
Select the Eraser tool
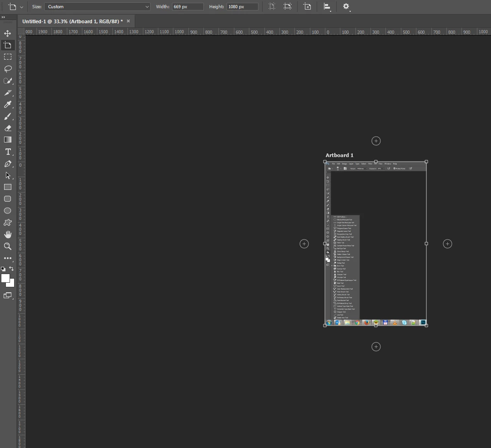coord(8,128)
